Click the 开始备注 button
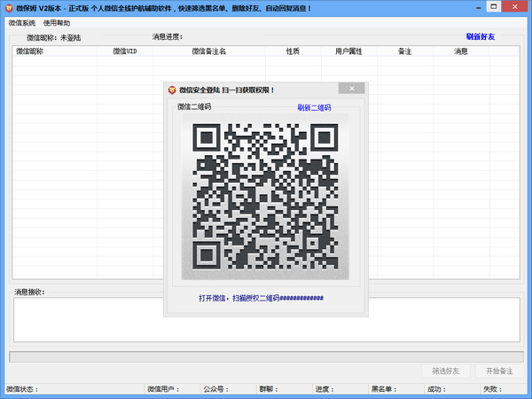532x399 pixels. pyautogui.click(x=499, y=372)
